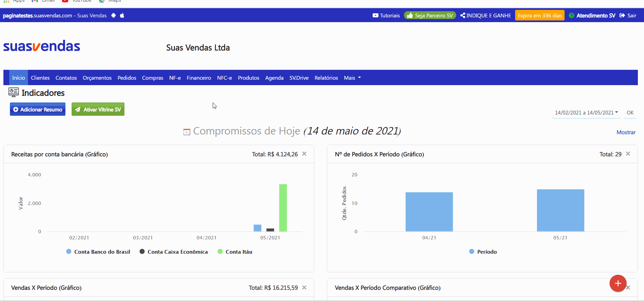Click the 04/21 orders bar
The image size is (644, 301).
(429, 212)
